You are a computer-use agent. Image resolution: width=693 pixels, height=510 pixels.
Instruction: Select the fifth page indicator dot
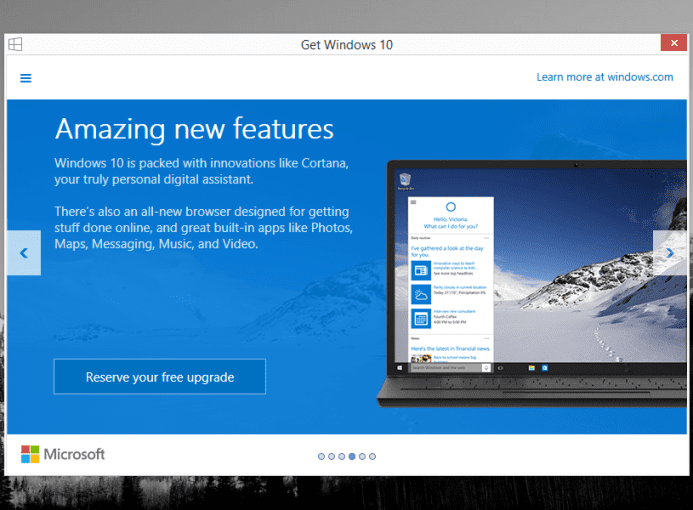362,457
